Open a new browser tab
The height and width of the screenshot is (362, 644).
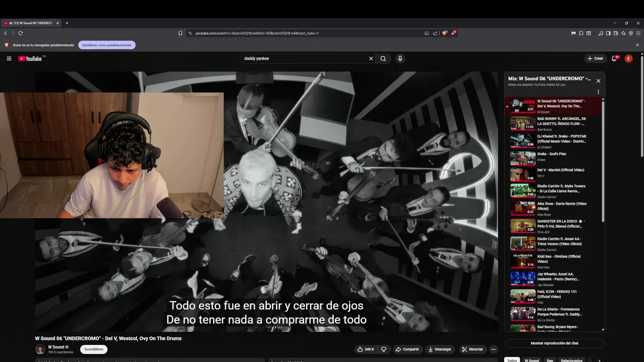[x=66, y=23]
